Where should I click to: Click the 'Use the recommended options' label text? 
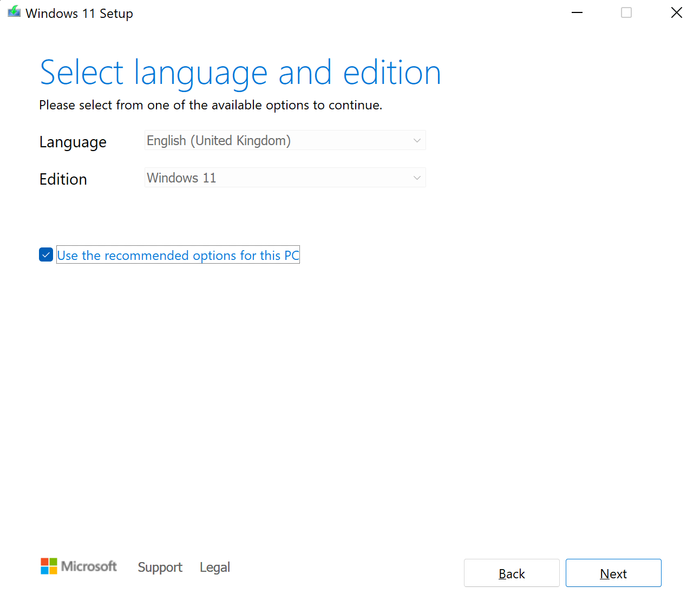[178, 254]
